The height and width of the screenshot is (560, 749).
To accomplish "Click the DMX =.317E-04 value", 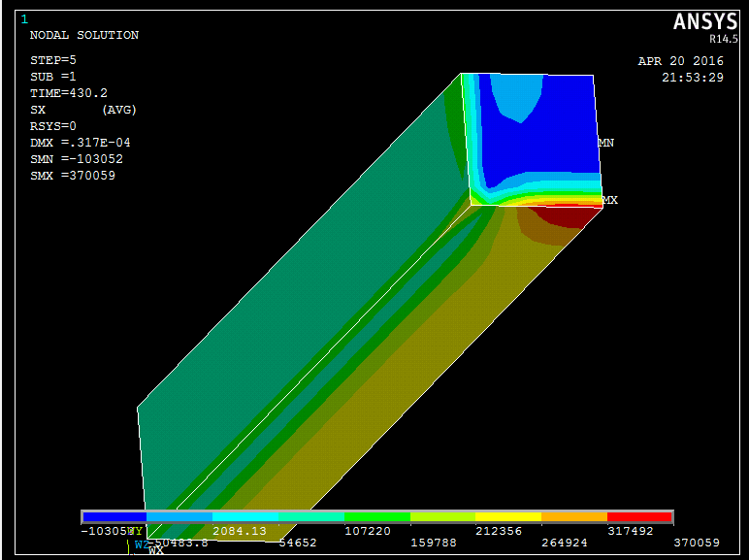I will [81, 143].
